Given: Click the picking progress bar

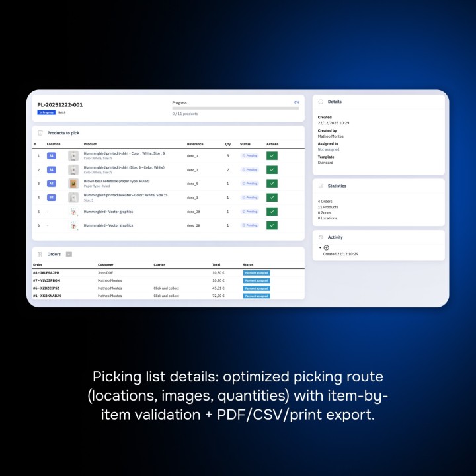Looking at the screenshot, I should (x=235, y=108).
